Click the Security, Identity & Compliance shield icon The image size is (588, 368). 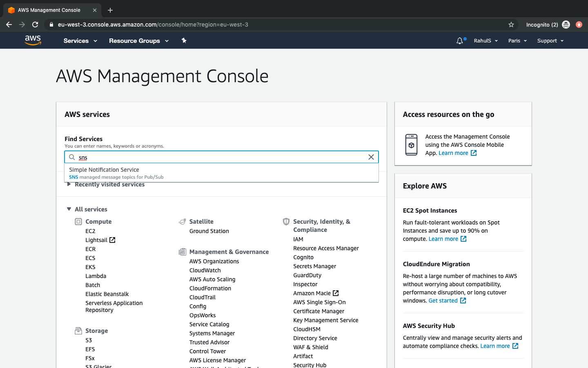[286, 221]
